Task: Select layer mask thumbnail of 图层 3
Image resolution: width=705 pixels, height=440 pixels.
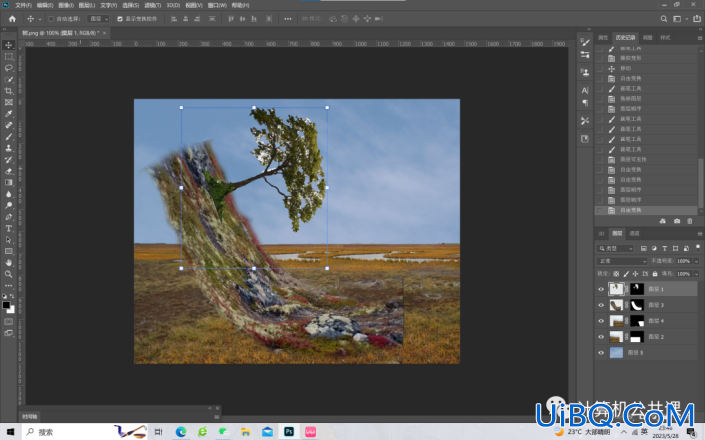Action: [637, 305]
